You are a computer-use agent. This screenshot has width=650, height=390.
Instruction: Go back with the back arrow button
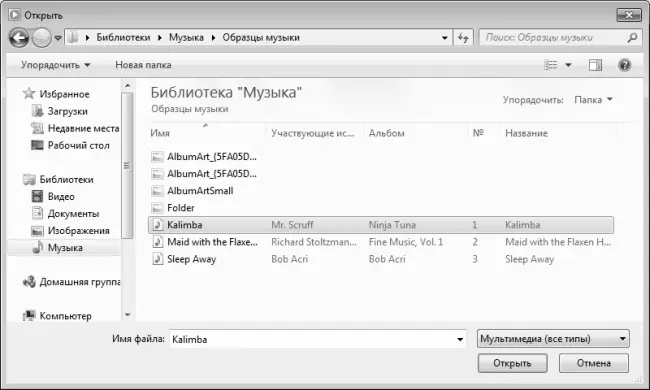(x=19, y=38)
